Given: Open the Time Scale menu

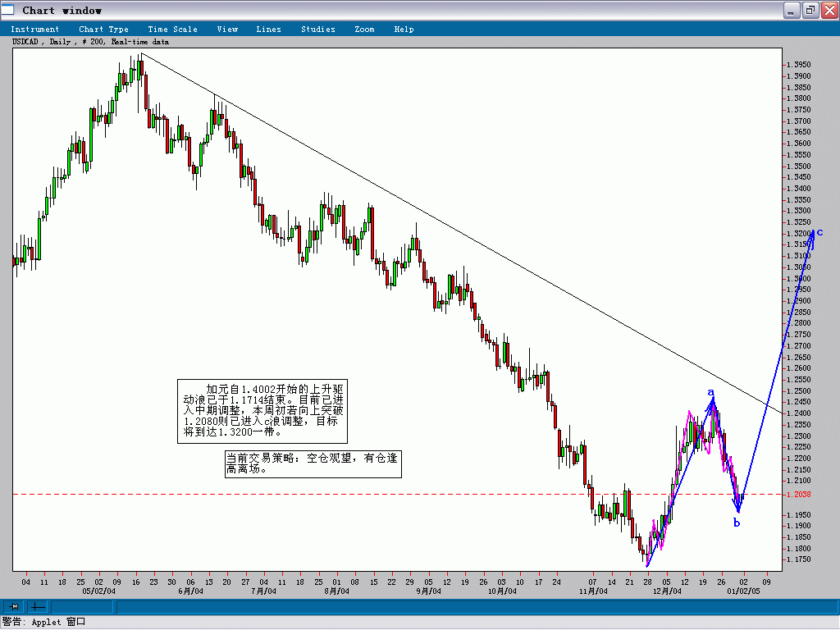Looking at the screenshot, I should pyautogui.click(x=172, y=30).
